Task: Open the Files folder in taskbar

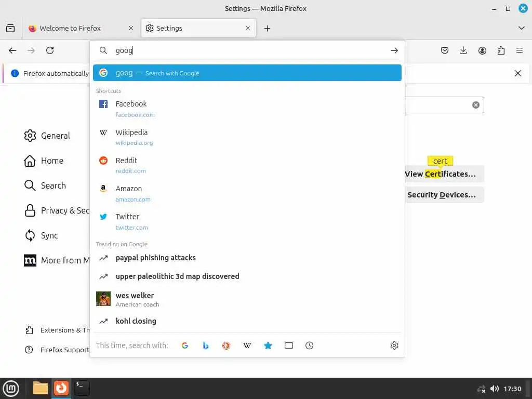Action: click(41, 388)
